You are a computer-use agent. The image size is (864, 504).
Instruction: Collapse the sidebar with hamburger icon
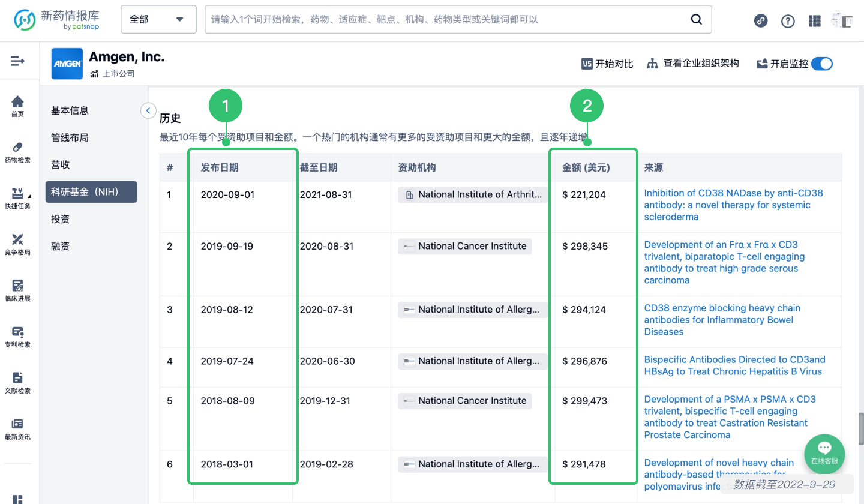point(18,61)
